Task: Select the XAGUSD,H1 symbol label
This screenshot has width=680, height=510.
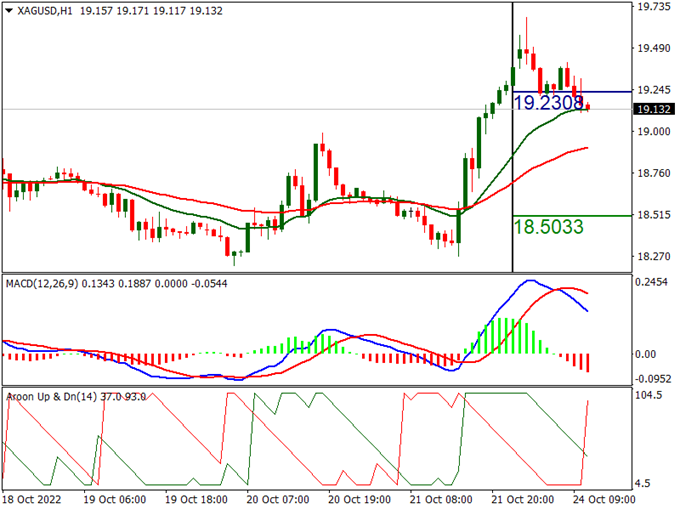Action: [x=45, y=11]
